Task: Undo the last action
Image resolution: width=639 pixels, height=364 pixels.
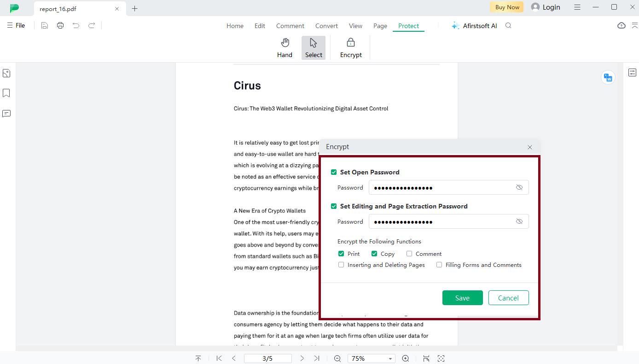Action: pos(76,26)
